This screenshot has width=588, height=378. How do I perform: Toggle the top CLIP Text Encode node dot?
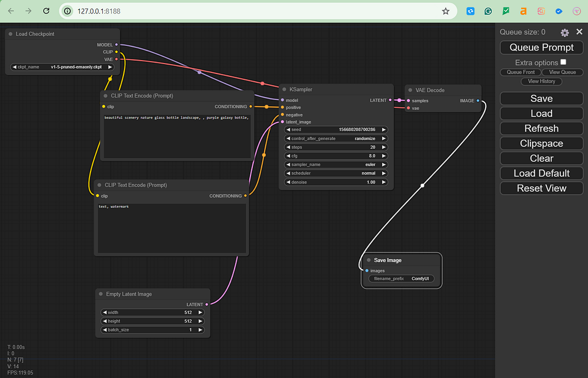coord(106,95)
